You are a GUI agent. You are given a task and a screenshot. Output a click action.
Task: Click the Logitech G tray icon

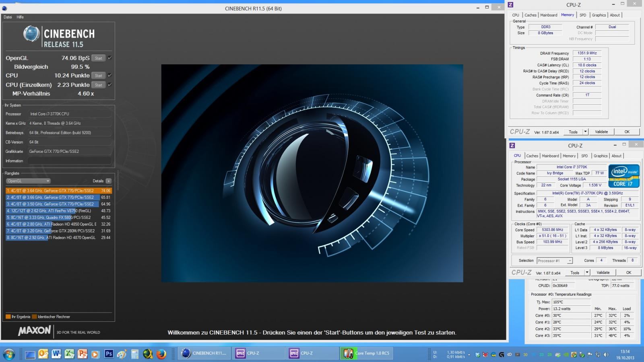[x=502, y=355]
